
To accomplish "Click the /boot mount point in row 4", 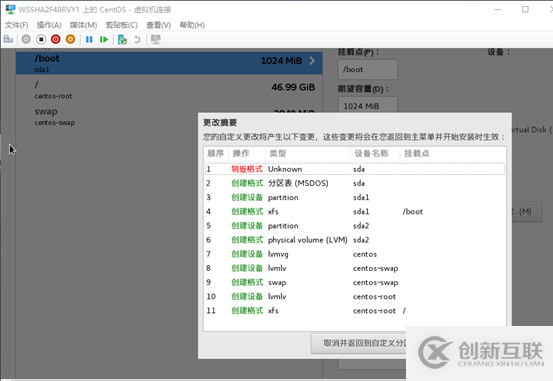I will (x=413, y=212).
